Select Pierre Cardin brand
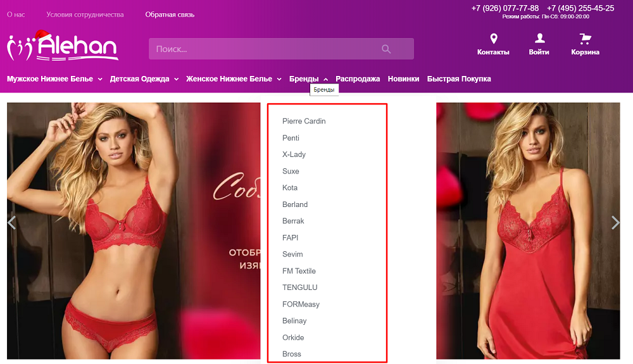Screen dimensions: 633x364 pyautogui.click(x=304, y=121)
